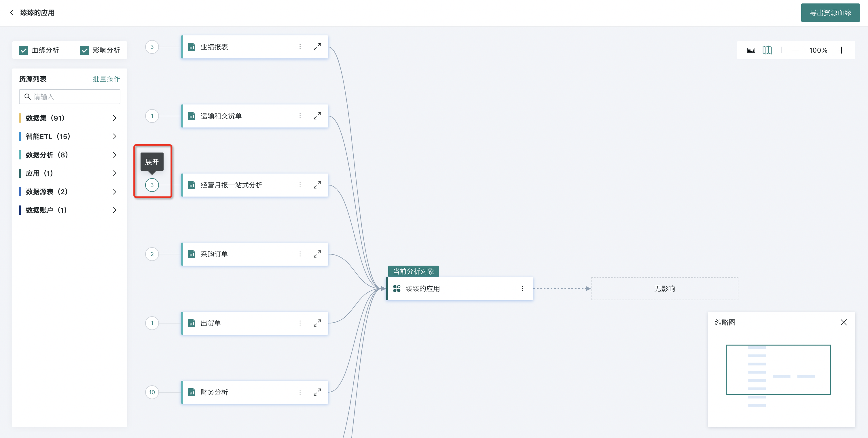
Task: Click the expand arrows icon on 经营月报一站式分析
Action: tap(317, 185)
